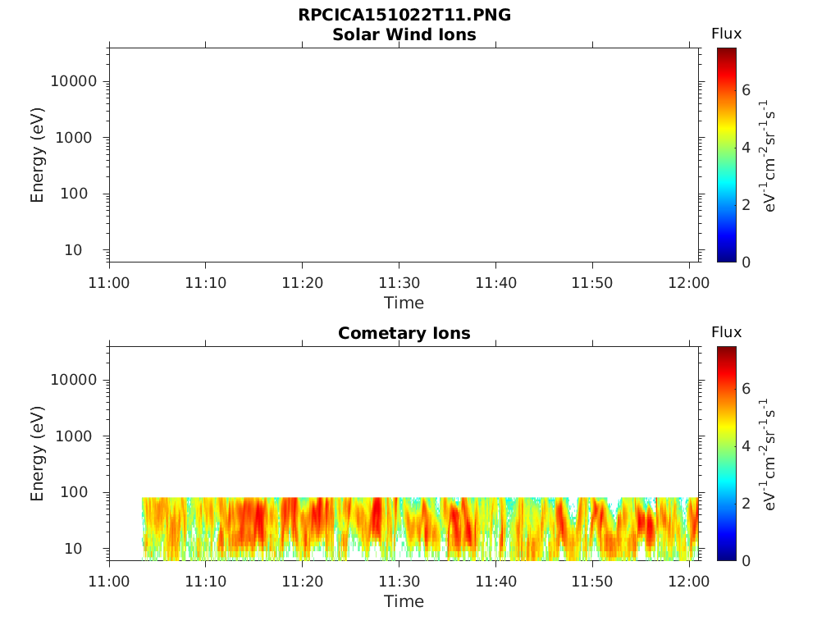
Task: Click the 12:00 tick label on Solar Wind plot
Action: point(689,283)
